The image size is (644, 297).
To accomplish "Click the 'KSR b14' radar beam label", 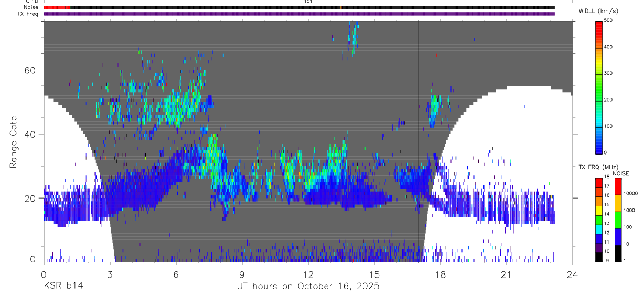I will click(x=63, y=286).
